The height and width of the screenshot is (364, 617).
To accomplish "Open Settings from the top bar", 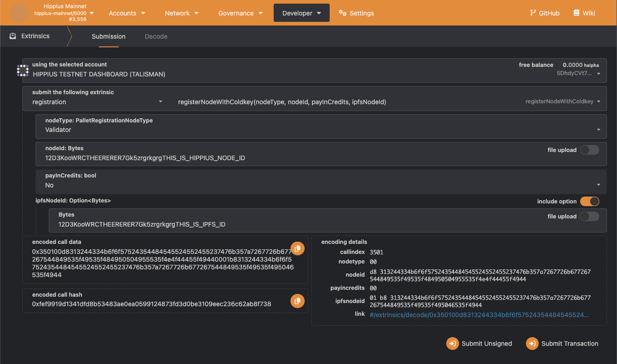I will (357, 13).
